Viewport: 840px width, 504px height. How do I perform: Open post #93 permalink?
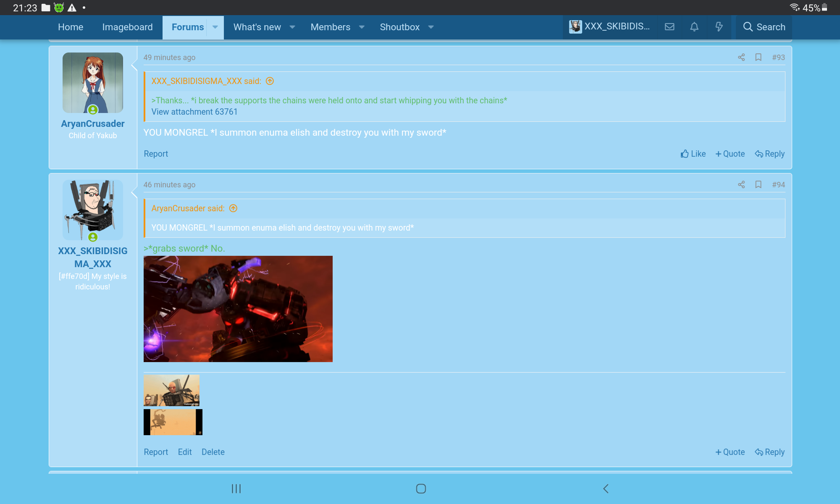click(x=778, y=58)
